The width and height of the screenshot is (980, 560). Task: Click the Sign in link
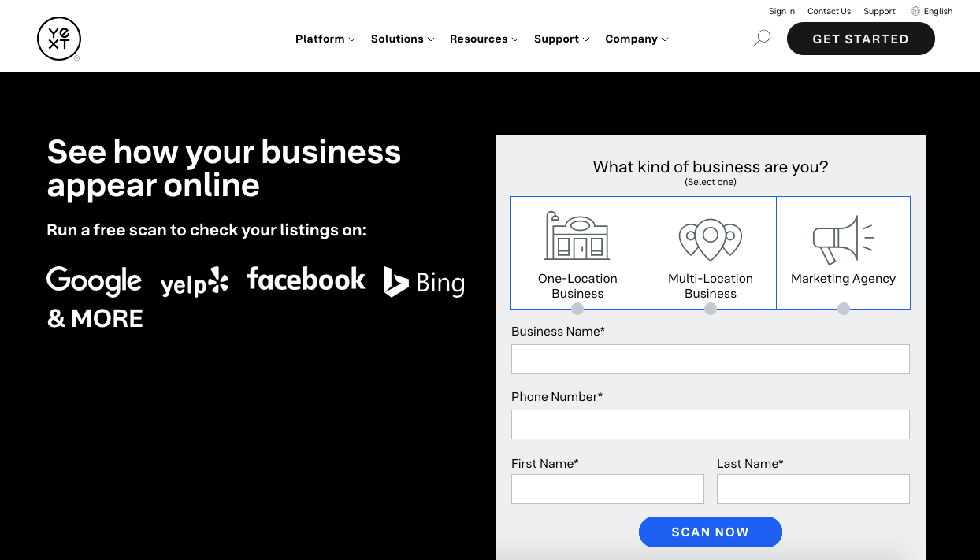tap(781, 10)
